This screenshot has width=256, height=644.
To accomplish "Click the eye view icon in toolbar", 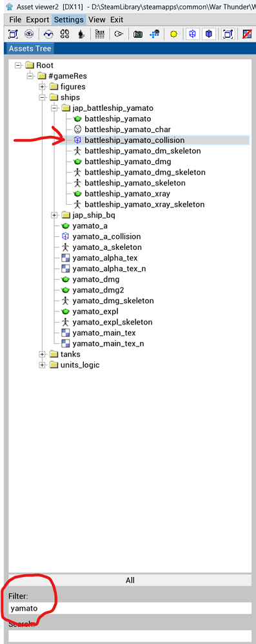I will pos(29,35).
